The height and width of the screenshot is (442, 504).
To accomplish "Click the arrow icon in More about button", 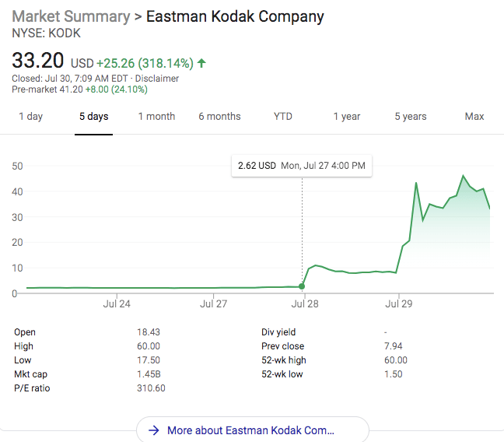I will click(x=154, y=430).
